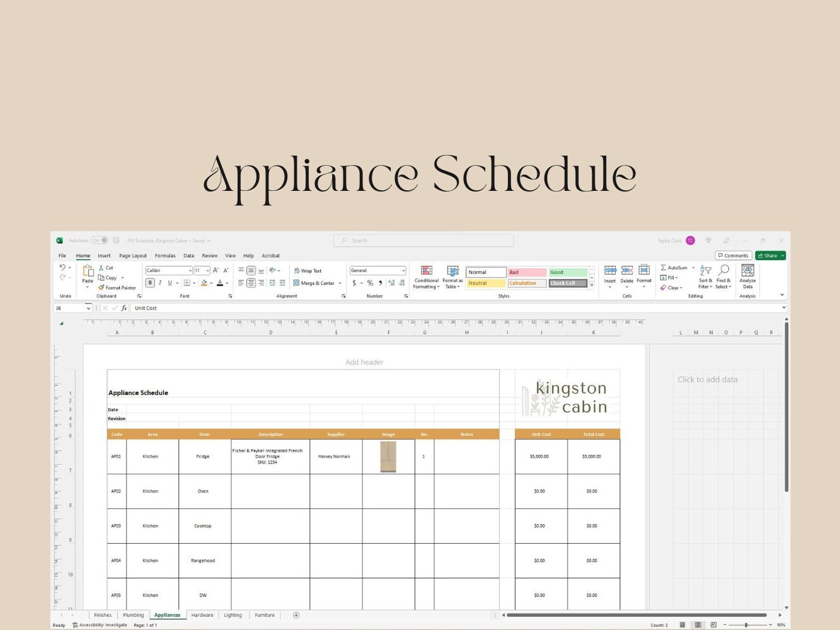
Task: Click the Increase Decimal icon
Action: pyautogui.click(x=391, y=283)
